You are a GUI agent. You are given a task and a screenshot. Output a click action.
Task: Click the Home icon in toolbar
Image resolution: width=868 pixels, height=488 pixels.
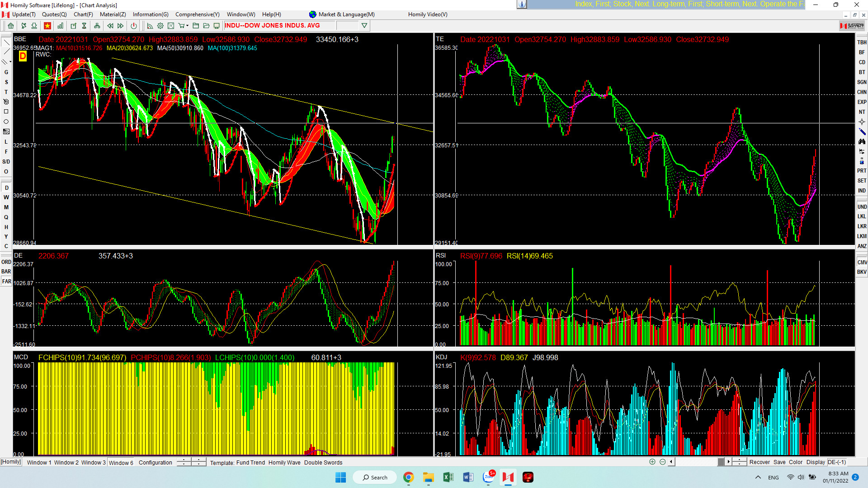(11, 26)
